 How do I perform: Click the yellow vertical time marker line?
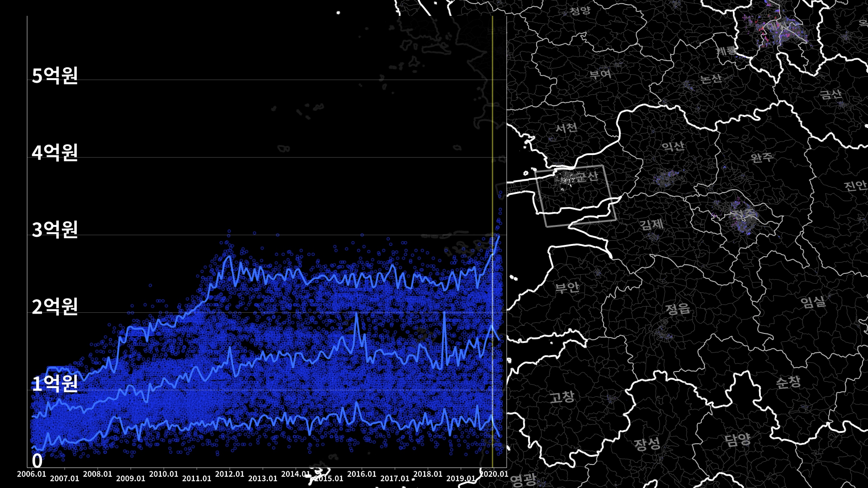[492, 136]
